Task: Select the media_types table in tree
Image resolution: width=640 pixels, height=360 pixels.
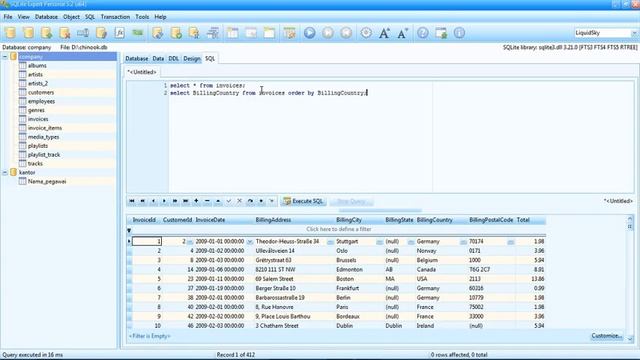Action: (x=43, y=137)
